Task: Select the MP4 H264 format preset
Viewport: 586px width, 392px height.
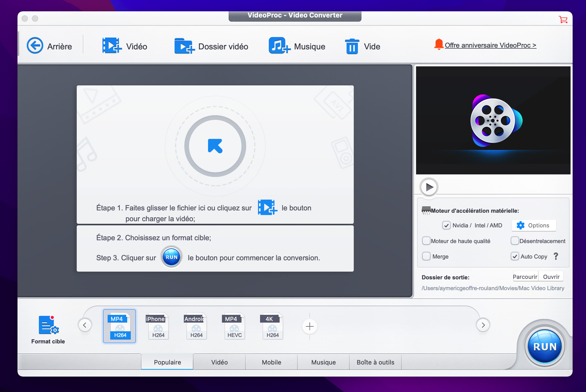Action: (x=119, y=326)
